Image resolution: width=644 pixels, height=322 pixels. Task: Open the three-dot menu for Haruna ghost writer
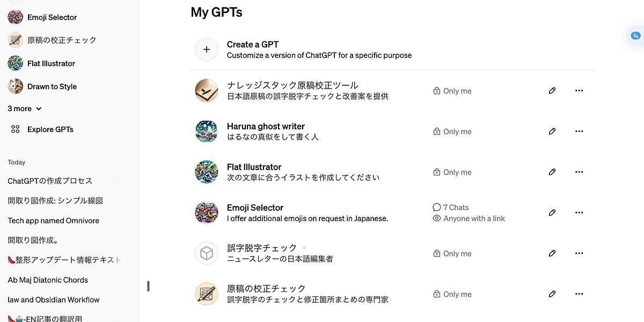coord(579,131)
